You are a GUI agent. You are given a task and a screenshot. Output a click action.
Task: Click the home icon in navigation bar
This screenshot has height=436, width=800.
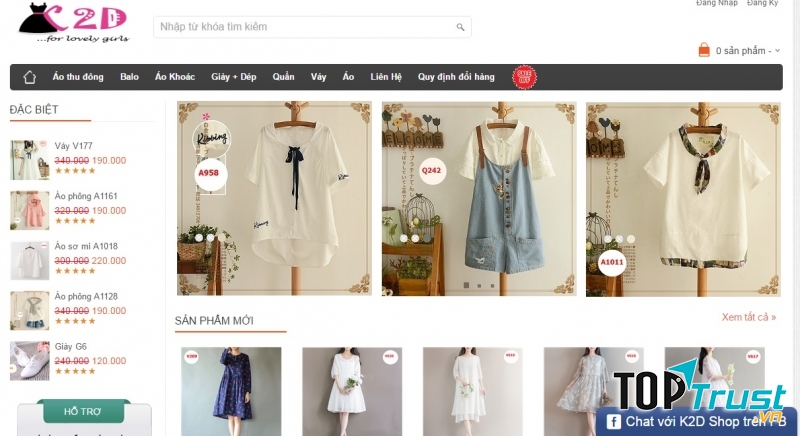[x=29, y=77]
